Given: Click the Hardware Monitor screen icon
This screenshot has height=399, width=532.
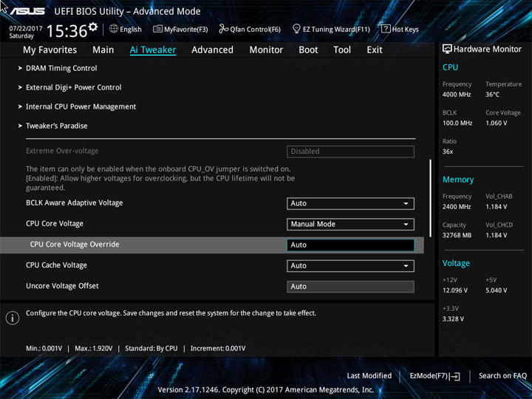Looking at the screenshot, I should 447,49.
